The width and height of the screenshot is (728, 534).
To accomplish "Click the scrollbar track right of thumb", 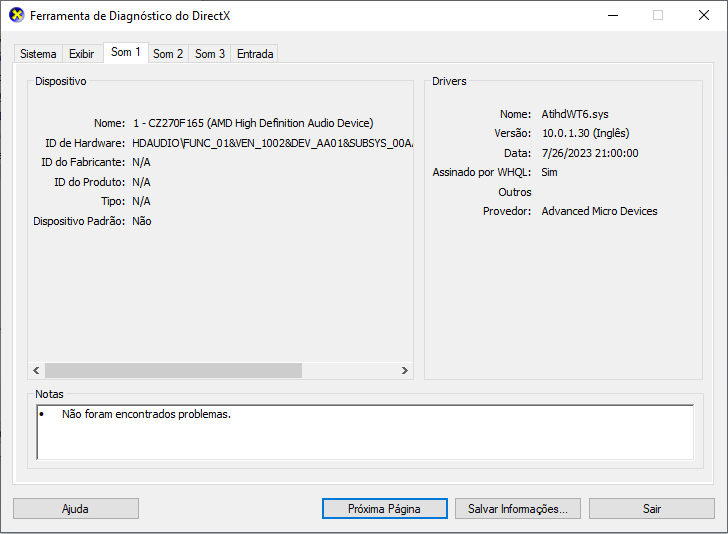I will [x=349, y=371].
